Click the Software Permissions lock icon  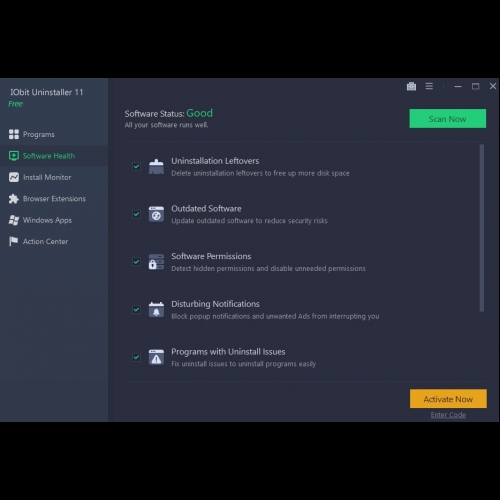[x=156, y=262]
